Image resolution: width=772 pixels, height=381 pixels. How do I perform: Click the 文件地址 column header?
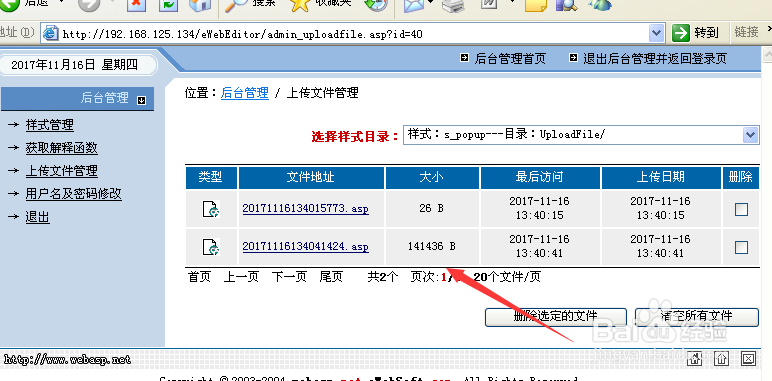point(311,177)
